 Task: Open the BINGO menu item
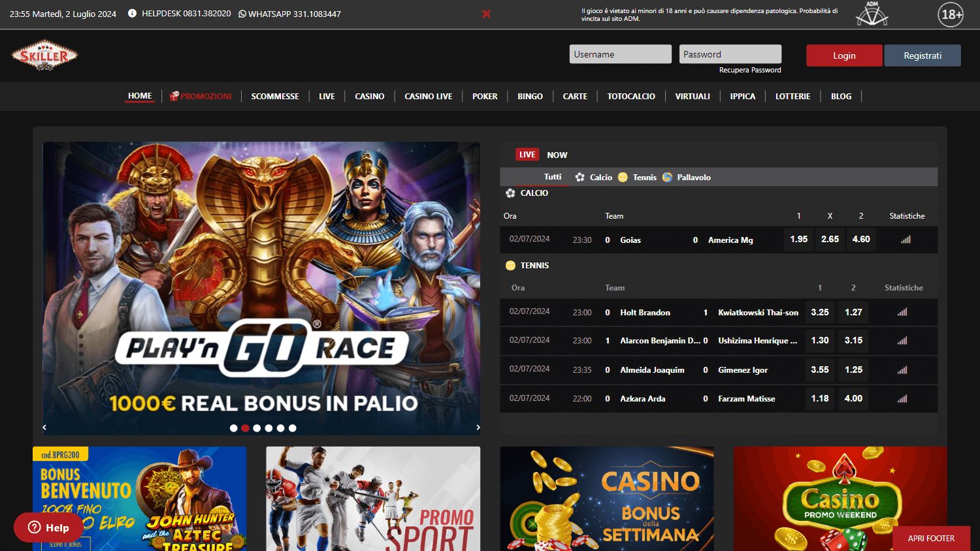click(x=530, y=96)
